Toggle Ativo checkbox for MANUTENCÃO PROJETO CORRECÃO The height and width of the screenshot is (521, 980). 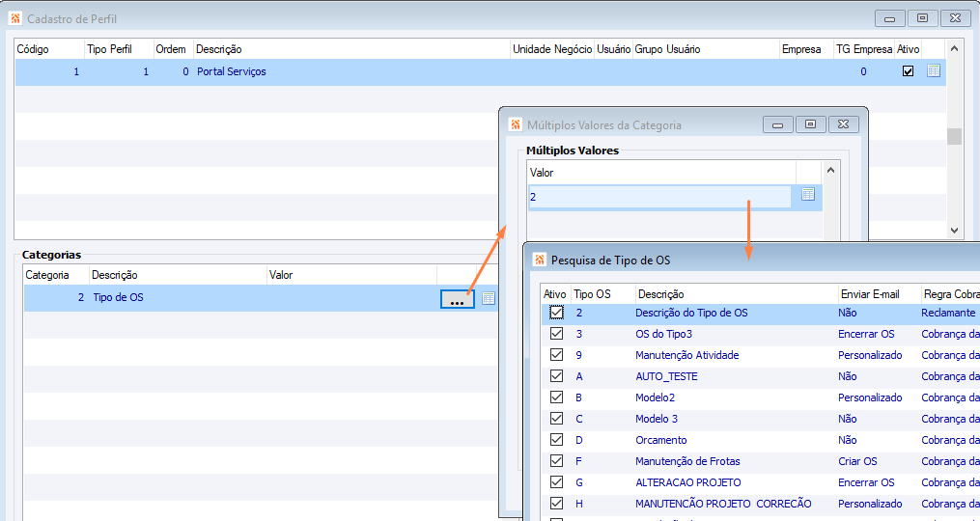[556, 504]
